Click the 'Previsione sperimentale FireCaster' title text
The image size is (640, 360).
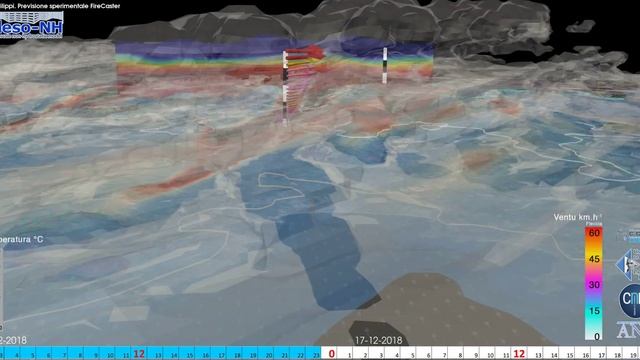click(x=69, y=6)
